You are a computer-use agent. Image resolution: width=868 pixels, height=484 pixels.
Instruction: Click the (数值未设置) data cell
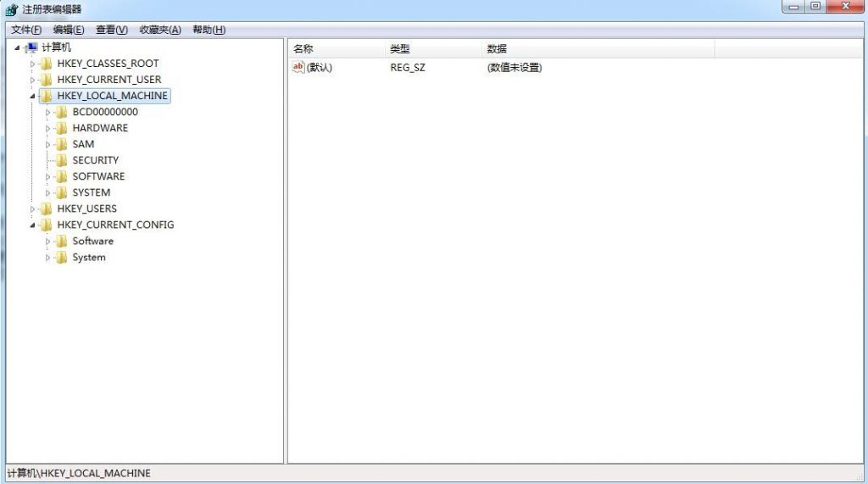pyautogui.click(x=515, y=68)
